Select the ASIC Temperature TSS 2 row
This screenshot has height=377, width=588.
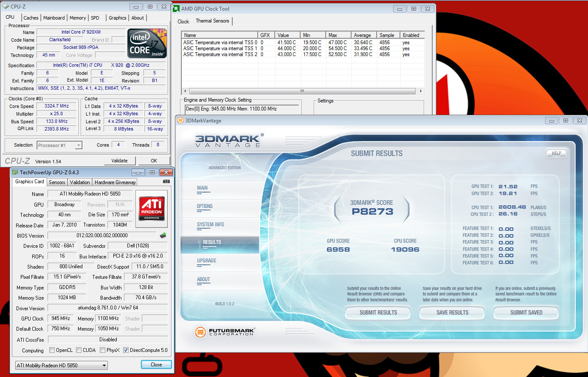coord(303,54)
